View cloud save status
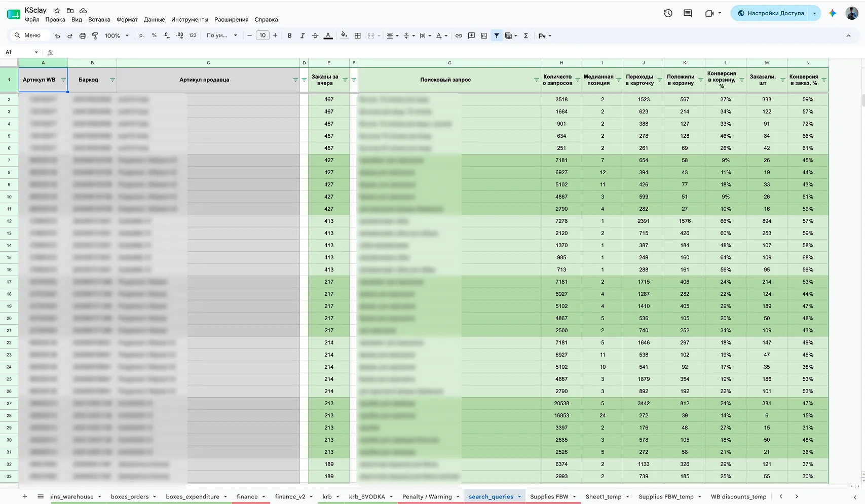 84,11
